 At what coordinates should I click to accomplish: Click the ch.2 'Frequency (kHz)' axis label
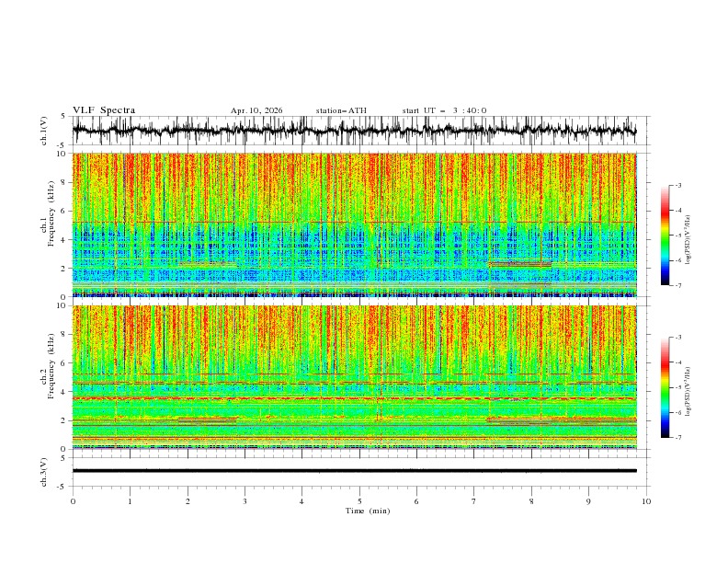pyautogui.click(x=51, y=366)
